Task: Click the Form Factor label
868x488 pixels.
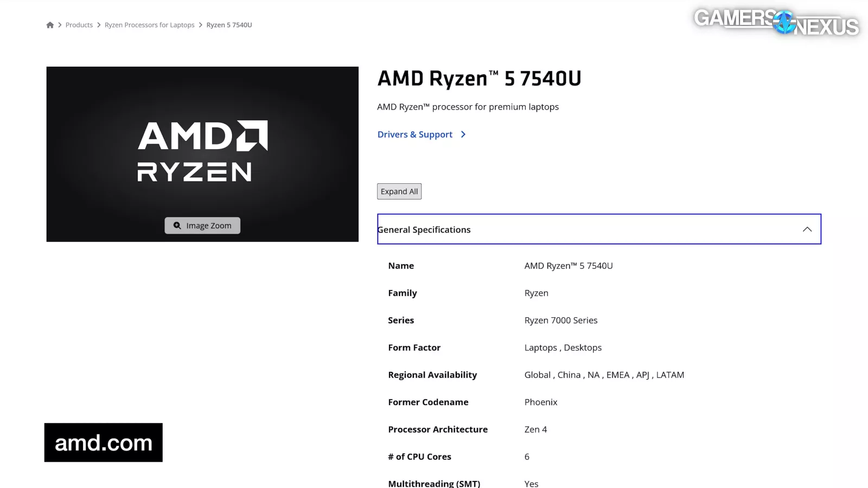Action: tap(414, 348)
